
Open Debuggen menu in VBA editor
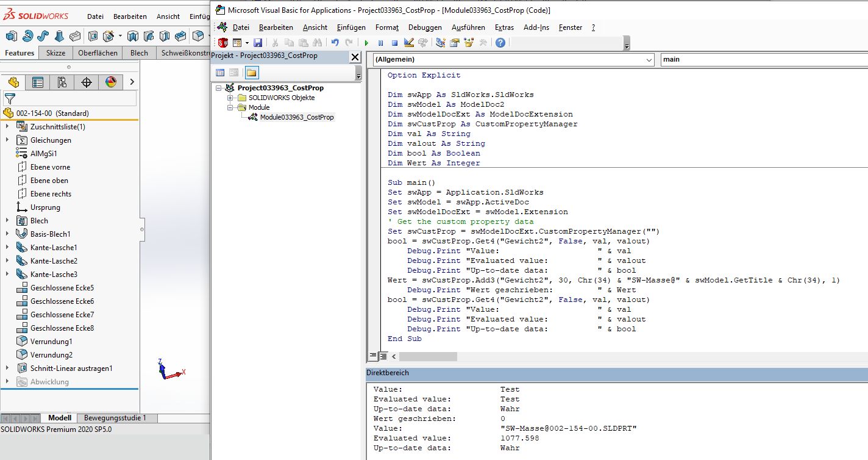point(425,27)
